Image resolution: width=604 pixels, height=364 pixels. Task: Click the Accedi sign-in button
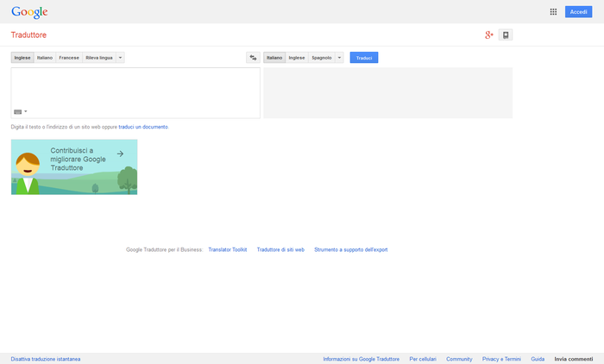(579, 12)
